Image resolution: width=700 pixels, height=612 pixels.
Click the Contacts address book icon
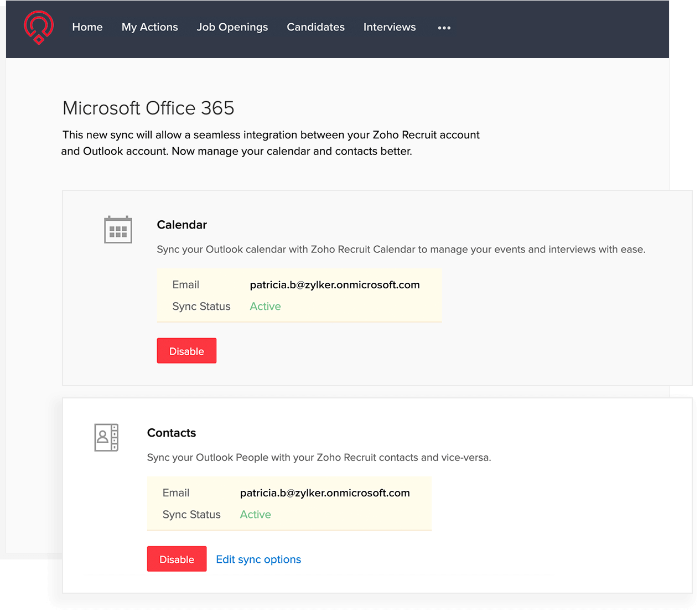(x=106, y=438)
